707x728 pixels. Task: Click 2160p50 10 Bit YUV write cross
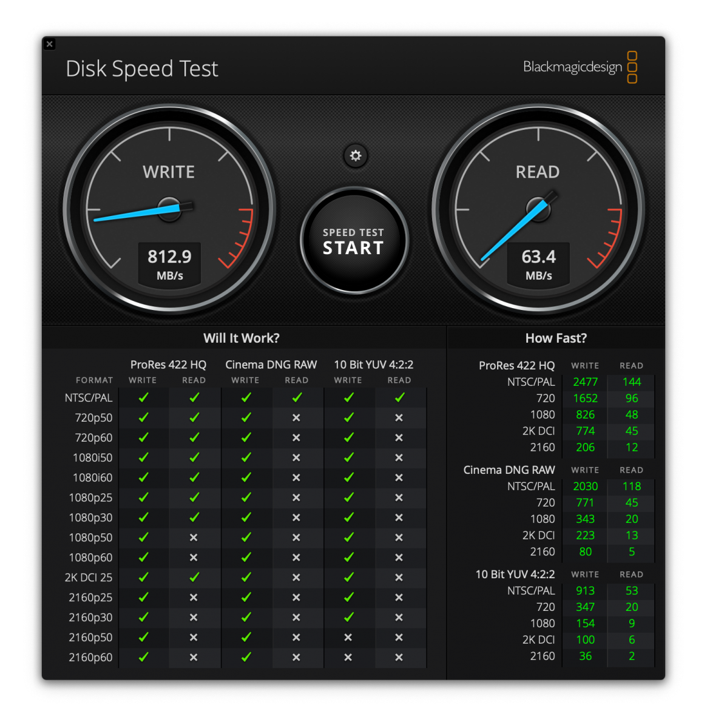tap(348, 638)
